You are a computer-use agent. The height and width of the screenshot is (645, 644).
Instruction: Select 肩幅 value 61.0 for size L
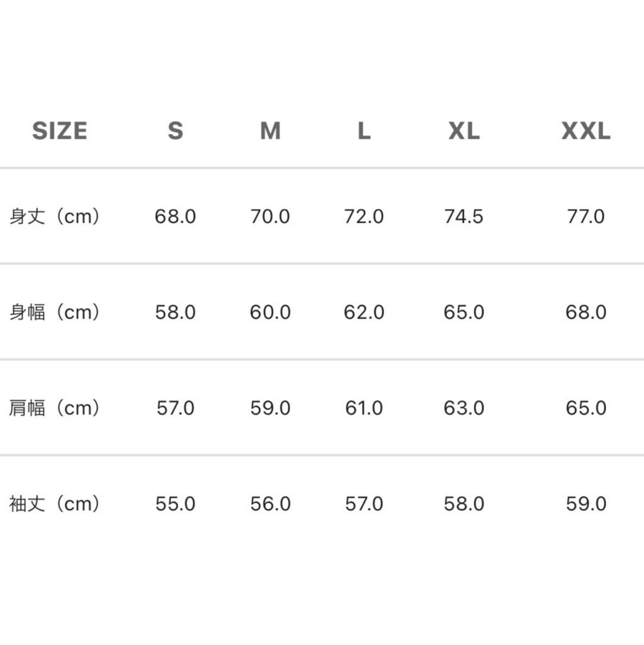(364, 408)
